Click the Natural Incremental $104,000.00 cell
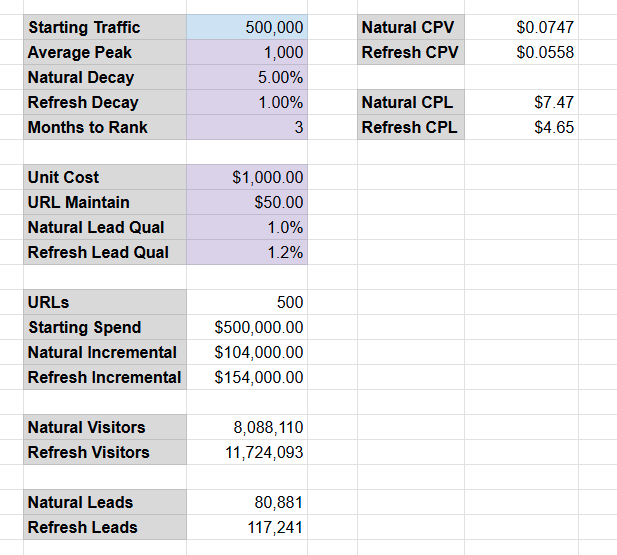This screenshot has width=617, height=555. pyautogui.click(x=247, y=353)
